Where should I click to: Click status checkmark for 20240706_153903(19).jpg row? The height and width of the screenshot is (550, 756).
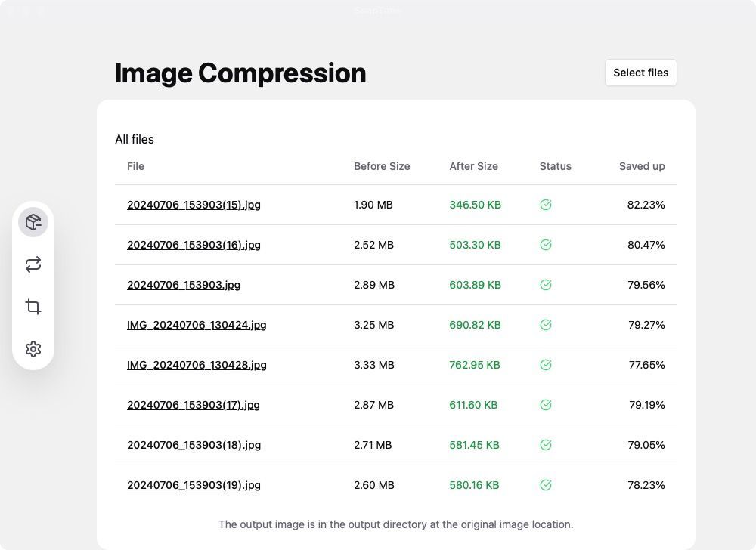point(546,485)
